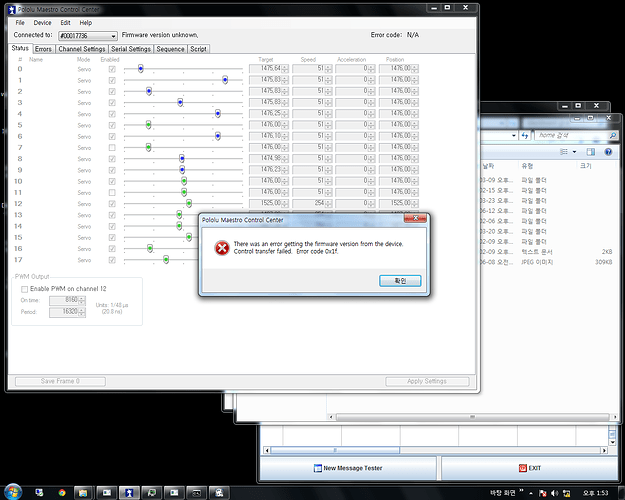
Task: Open Chrome from the taskbar
Action: pyautogui.click(x=63, y=492)
